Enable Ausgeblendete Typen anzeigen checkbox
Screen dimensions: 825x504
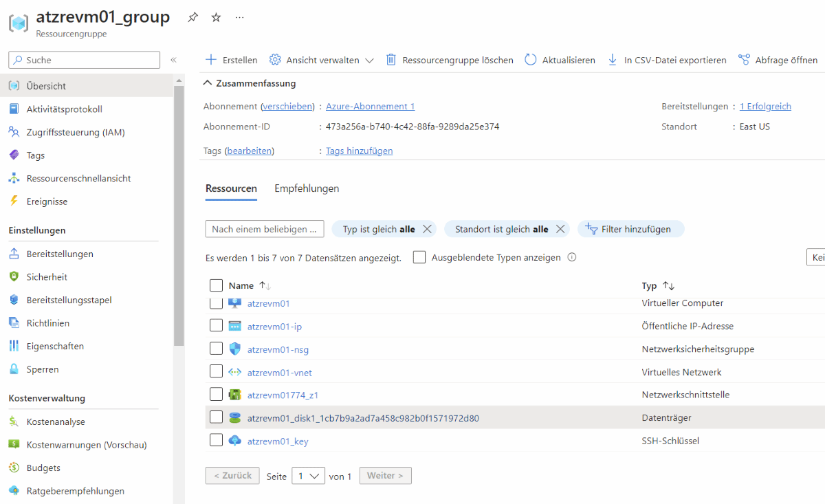pos(419,257)
